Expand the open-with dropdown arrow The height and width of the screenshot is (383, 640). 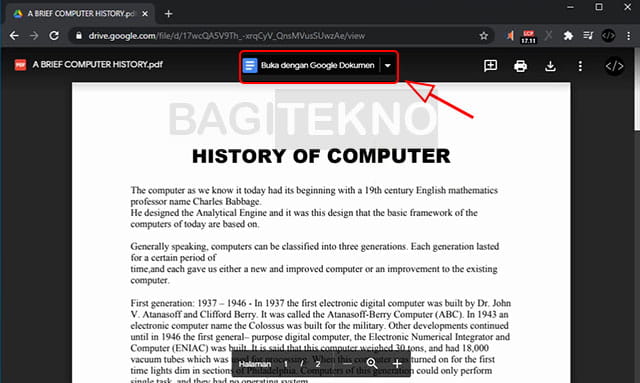388,65
